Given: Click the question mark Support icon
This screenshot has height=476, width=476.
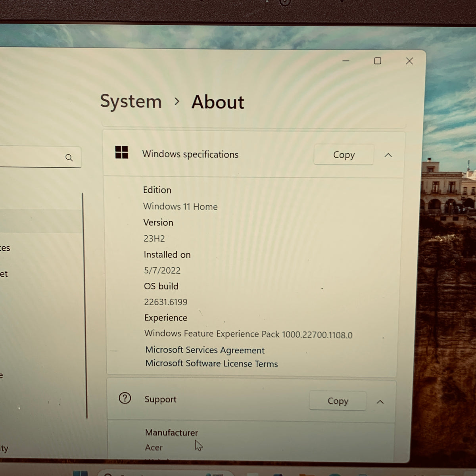Looking at the screenshot, I should pyautogui.click(x=125, y=398).
